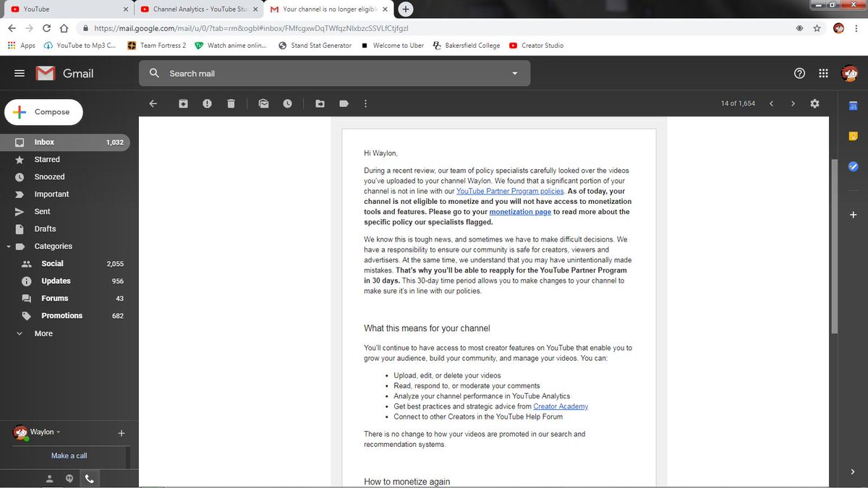Open the Support question mark icon
Screen dimensions: 868x488
pyautogui.click(x=799, y=73)
